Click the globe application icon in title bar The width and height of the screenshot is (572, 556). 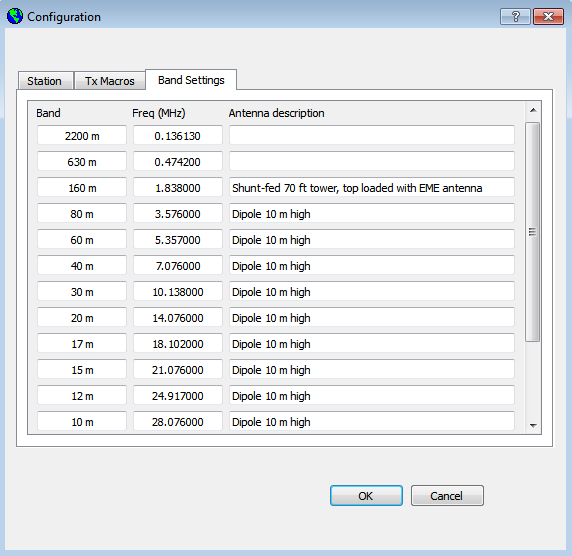pos(15,16)
